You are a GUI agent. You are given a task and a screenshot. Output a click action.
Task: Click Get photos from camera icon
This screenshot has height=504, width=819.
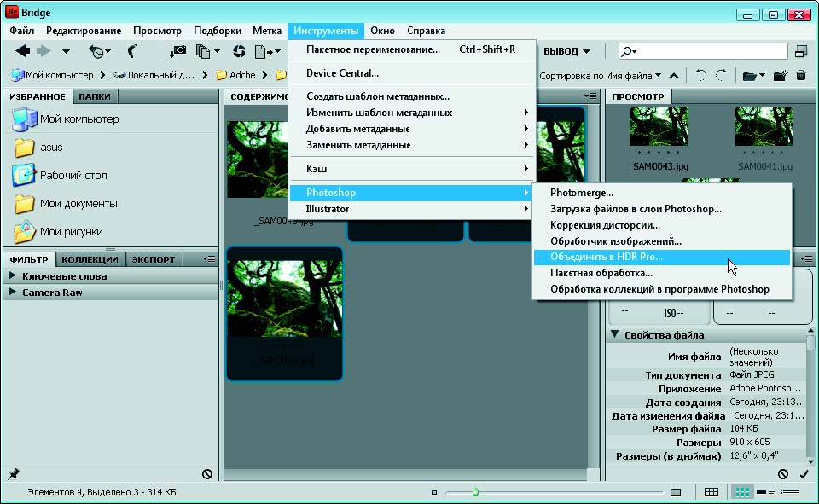[x=177, y=51]
